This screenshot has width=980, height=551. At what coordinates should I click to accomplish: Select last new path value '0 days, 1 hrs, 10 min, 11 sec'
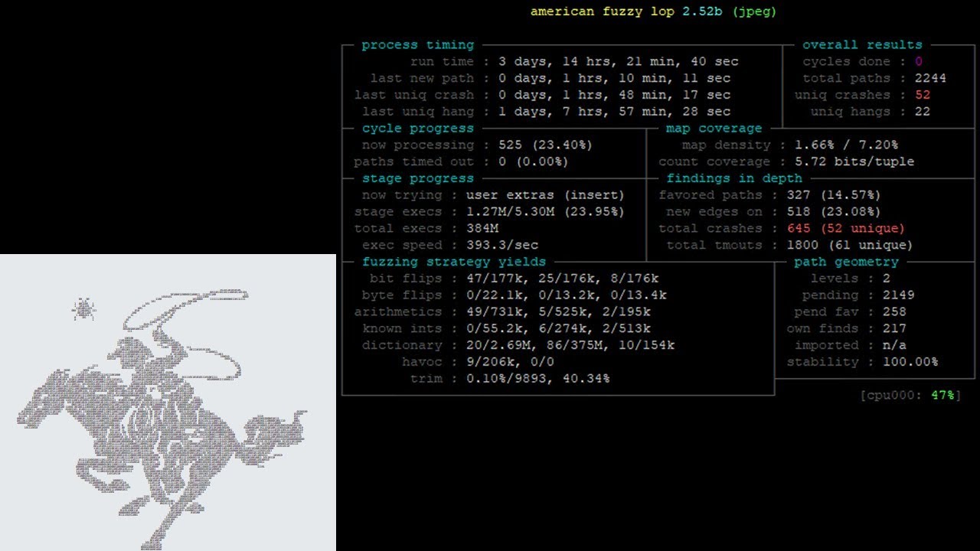point(615,79)
